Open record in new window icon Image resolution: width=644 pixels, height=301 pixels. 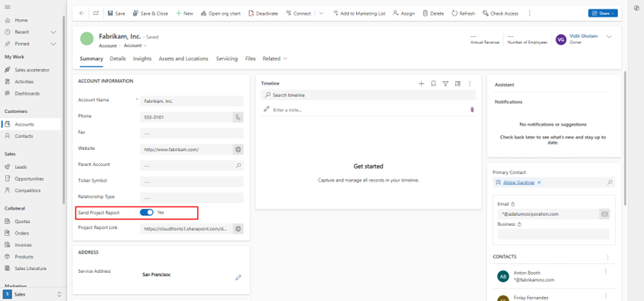click(96, 13)
